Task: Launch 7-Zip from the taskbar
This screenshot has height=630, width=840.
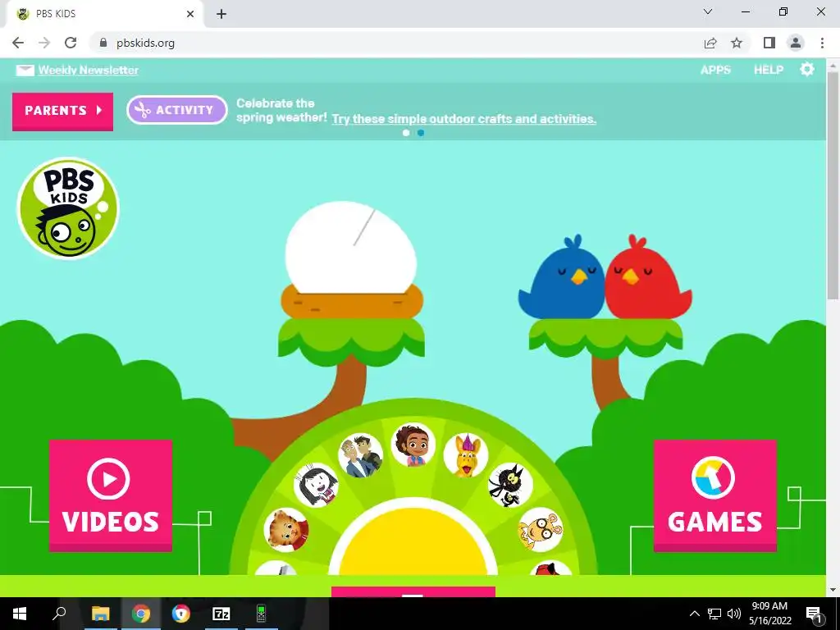Action: [x=221, y=614]
